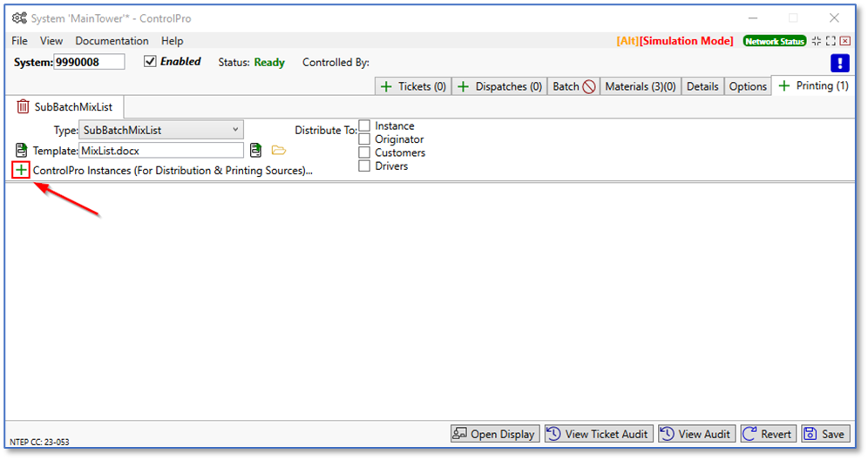
Task: Click the collapse arrows icon near Network Status
Action: [x=817, y=41]
